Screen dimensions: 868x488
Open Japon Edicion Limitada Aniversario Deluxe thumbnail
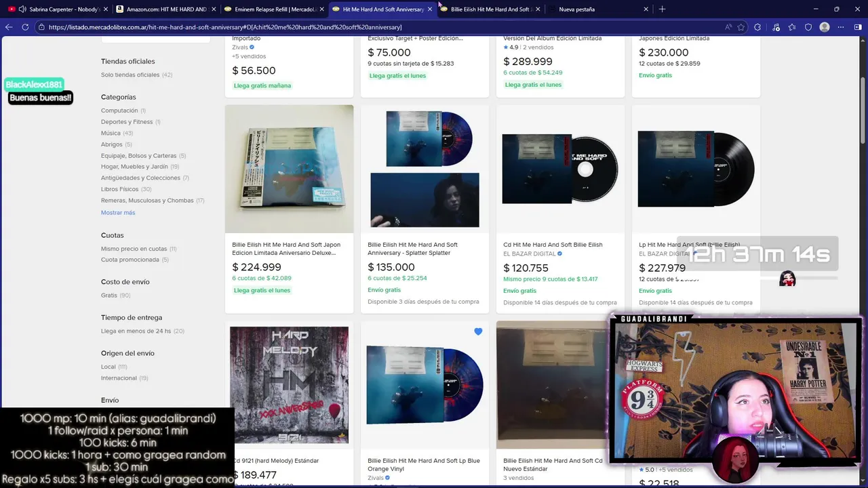[290, 168]
